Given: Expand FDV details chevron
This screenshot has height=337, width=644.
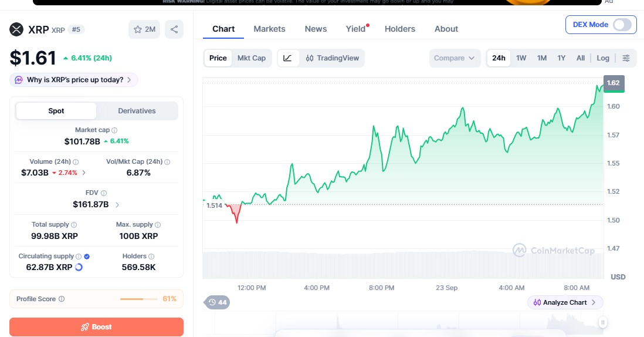Looking at the screenshot, I should (x=117, y=205).
